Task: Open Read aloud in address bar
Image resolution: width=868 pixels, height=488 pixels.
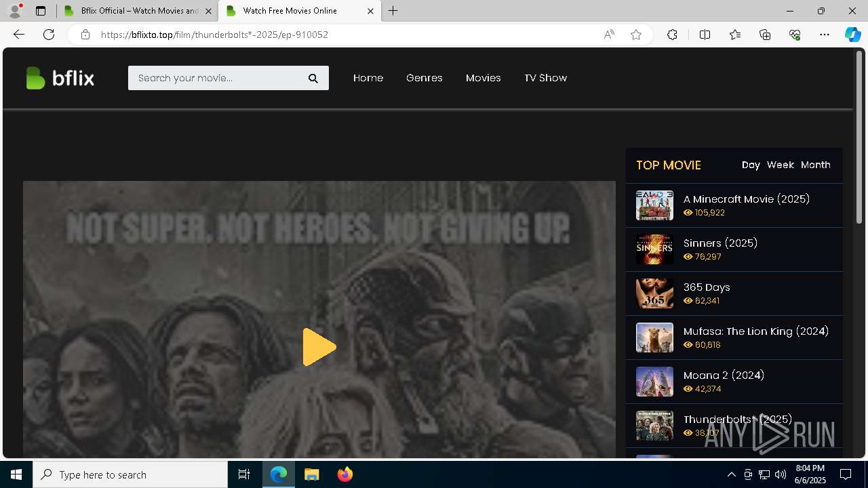Action: pyautogui.click(x=609, y=35)
